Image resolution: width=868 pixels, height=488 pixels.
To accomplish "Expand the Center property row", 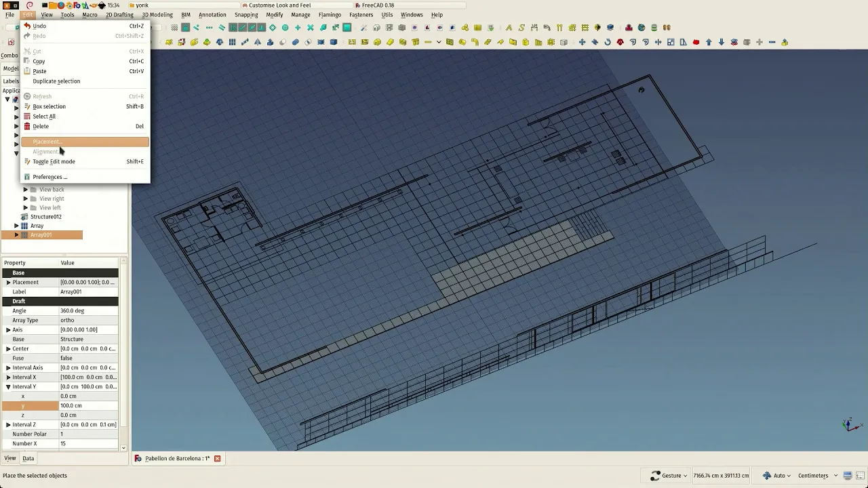I will point(8,348).
